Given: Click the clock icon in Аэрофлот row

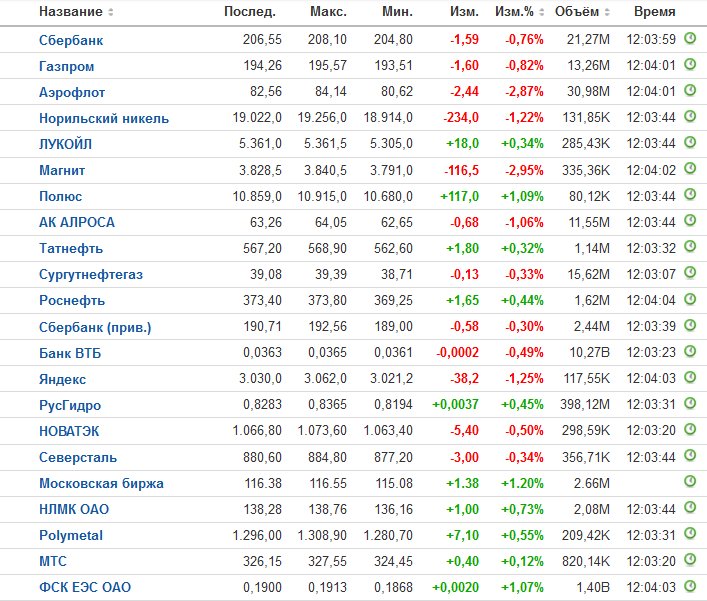Looking at the screenshot, I should coord(690,90).
